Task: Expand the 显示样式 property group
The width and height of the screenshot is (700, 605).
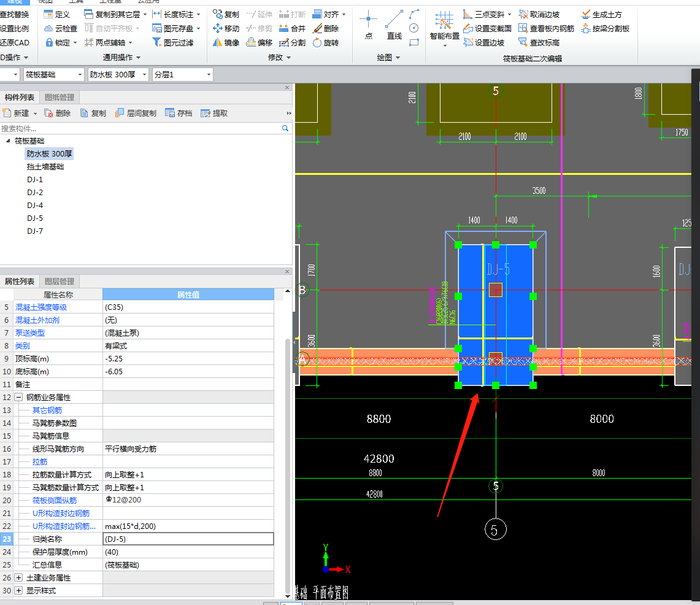Action: (x=18, y=590)
